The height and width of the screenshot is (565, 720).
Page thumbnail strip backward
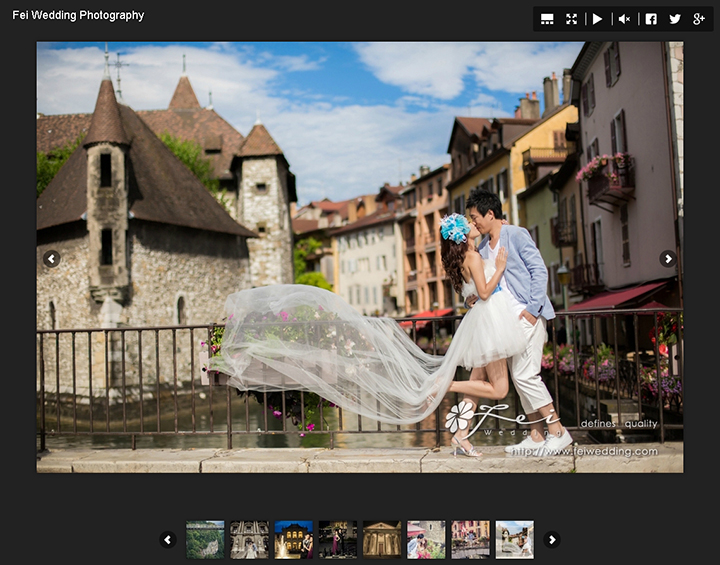168,539
